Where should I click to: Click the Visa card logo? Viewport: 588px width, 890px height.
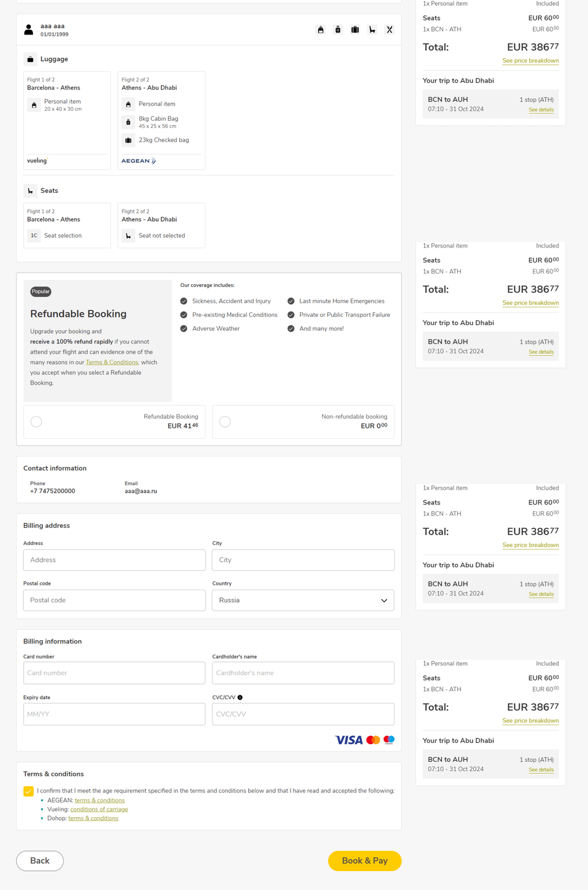click(349, 740)
